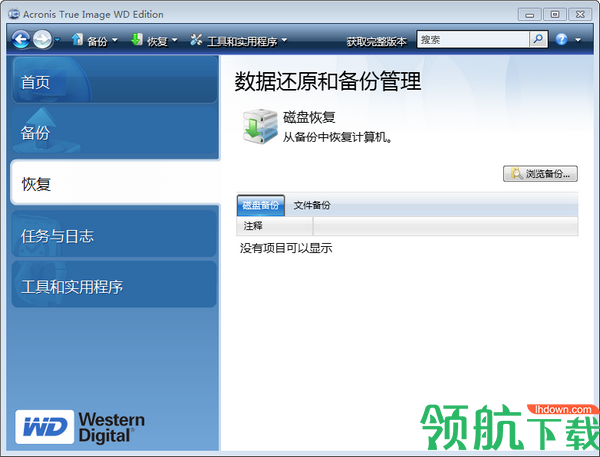Click the 从备份中恢复计算机 description text
Image resolution: width=600 pixels, height=457 pixels.
click(x=338, y=137)
